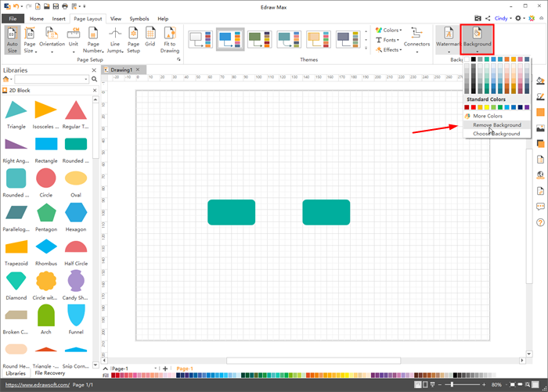Expand the theme Fonts dropdown
Screen dimensions: 548x392
[388, 40]
